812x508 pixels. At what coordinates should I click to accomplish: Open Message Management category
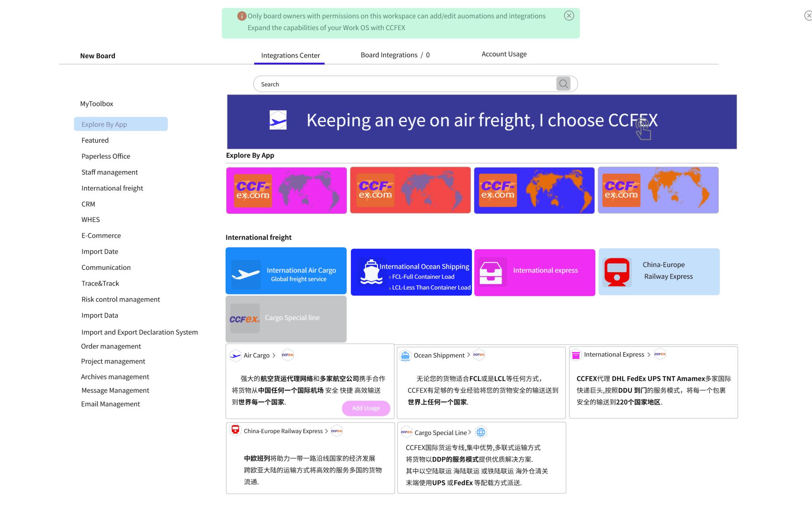point(115,390)
